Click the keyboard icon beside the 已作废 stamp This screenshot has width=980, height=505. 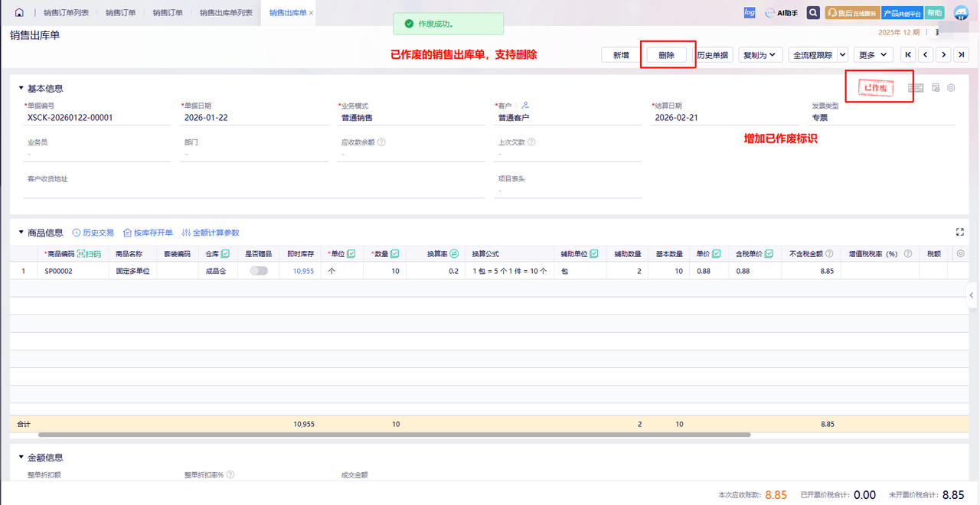pos(916,88)
